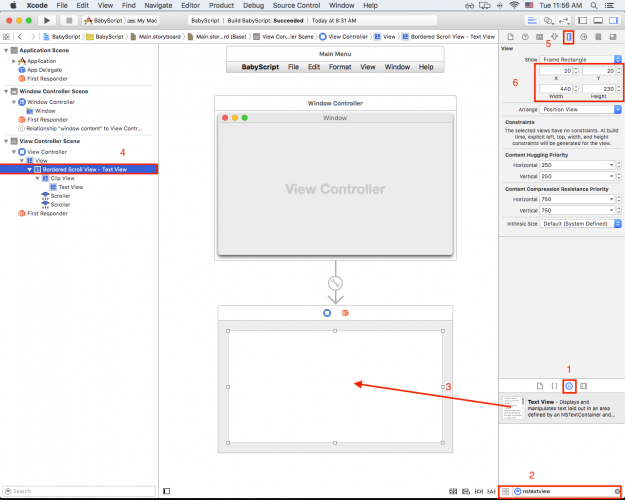Show the Code Snippet library
The height and width of the screenshot is (500, 625).
[x=554, y=386]
